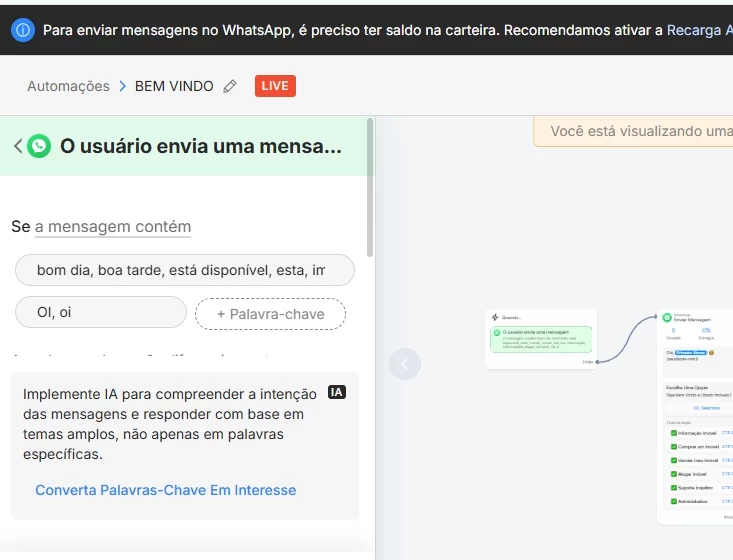The height and width of the screenshot is (560, 733).
Task: Toggle the 'Suporte Inquilino' checkbox
Action: (674, 488)
